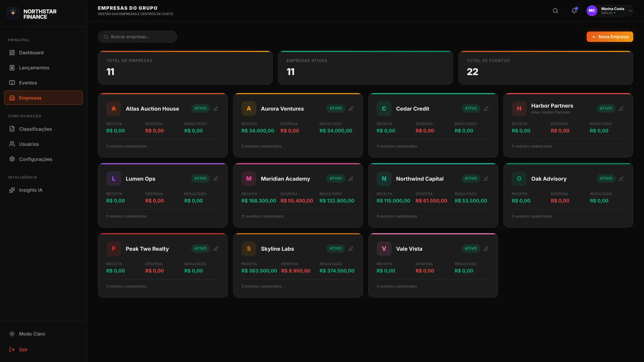Click the Nova Empresa button

pos(610,37)
